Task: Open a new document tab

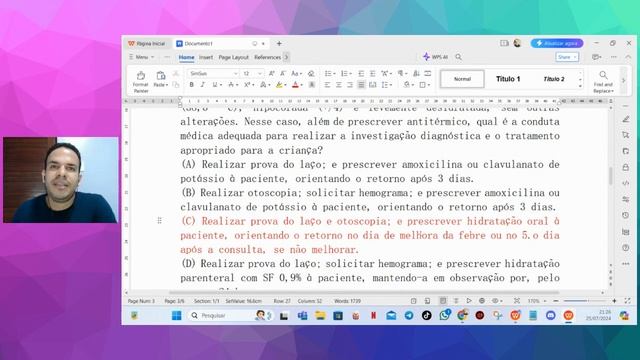Action: click(279, 43)
